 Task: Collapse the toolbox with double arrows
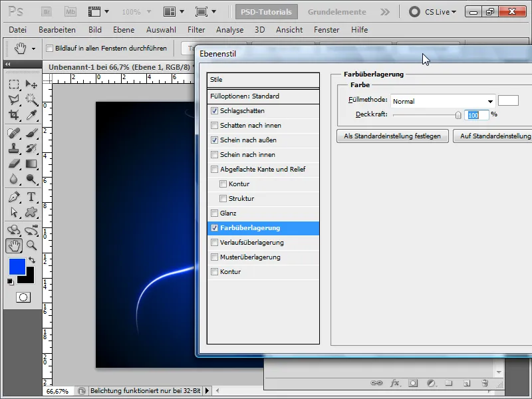coord(8,64)
